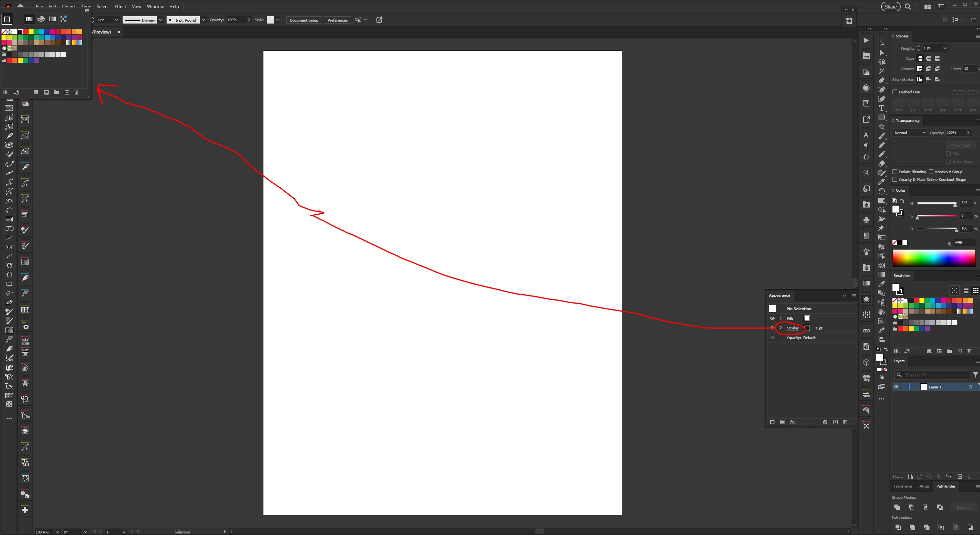The width and height of the screenshot is (980, 535).
Task: Select the Eraser tool
Action: [x=882, y=164]
